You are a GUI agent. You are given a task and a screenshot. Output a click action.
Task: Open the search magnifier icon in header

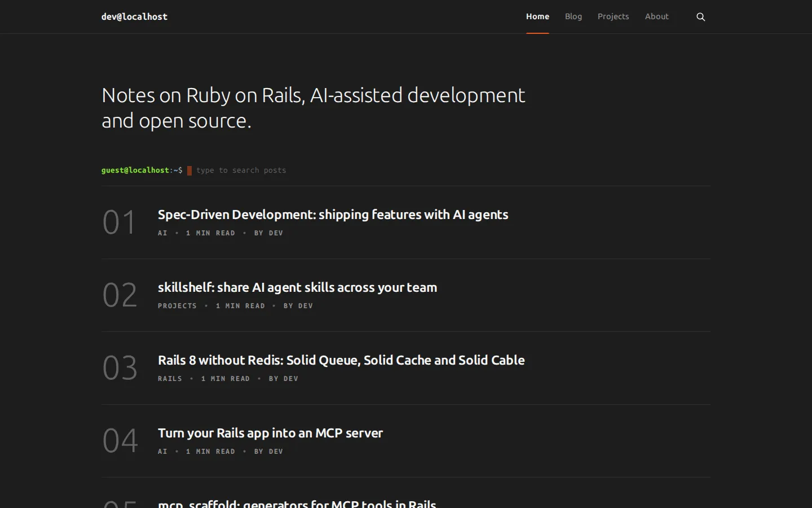pos(701,17)
